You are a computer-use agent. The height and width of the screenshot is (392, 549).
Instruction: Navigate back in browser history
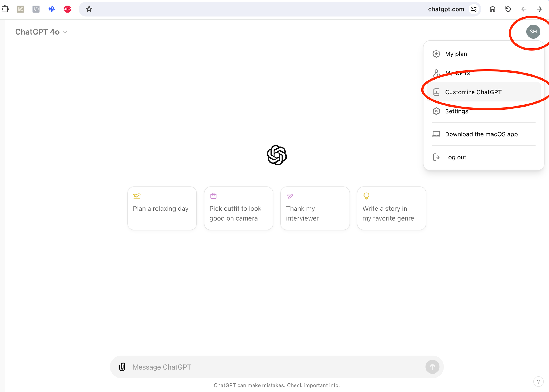524,9
